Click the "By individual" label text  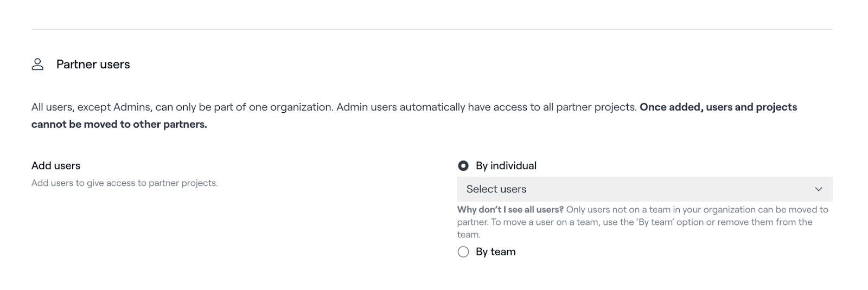pos(506,166)
